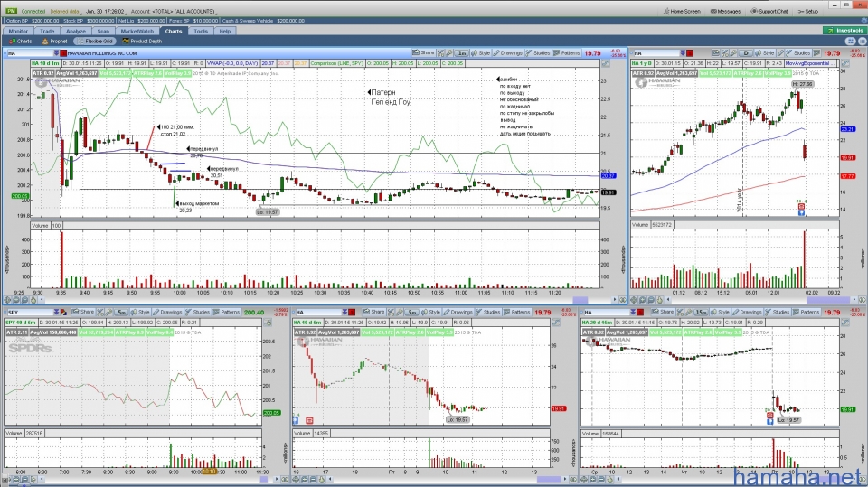Open the Setup menu

(x=807, y=11)
